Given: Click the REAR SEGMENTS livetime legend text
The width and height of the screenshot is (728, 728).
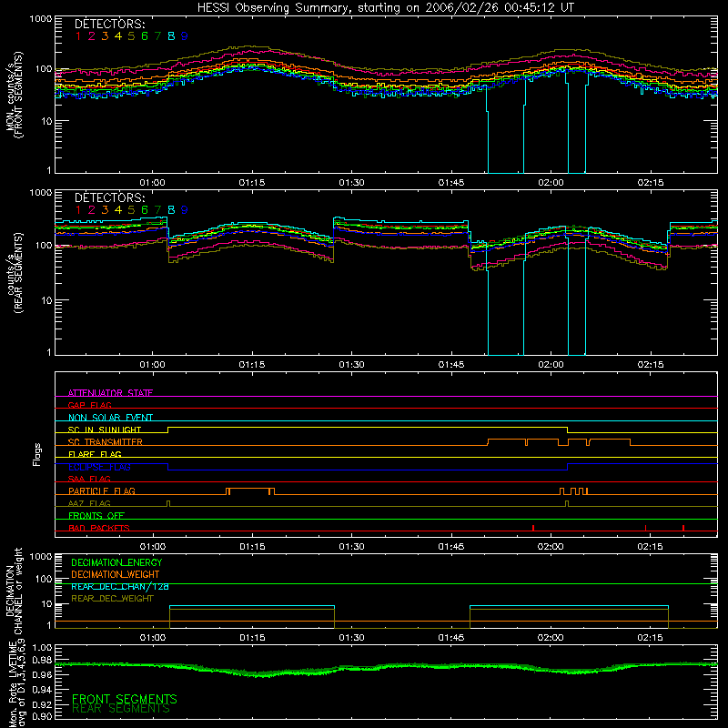Looking at the screenshot, I should (x=121, y=709).
